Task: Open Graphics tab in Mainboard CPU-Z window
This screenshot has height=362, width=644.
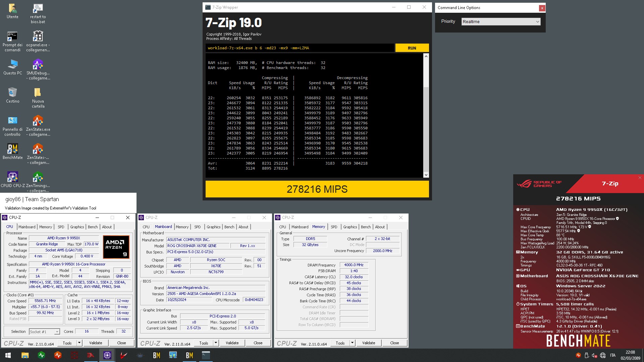Action: [214, 227]
